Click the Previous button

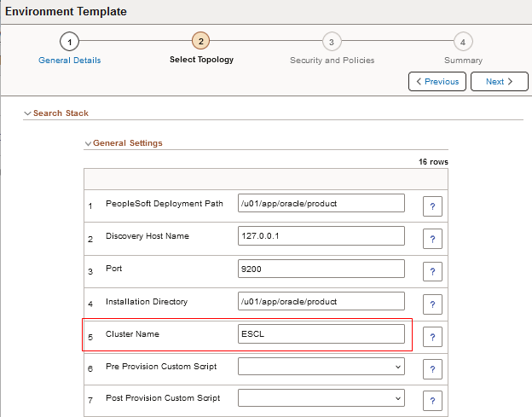coord(437,82)
